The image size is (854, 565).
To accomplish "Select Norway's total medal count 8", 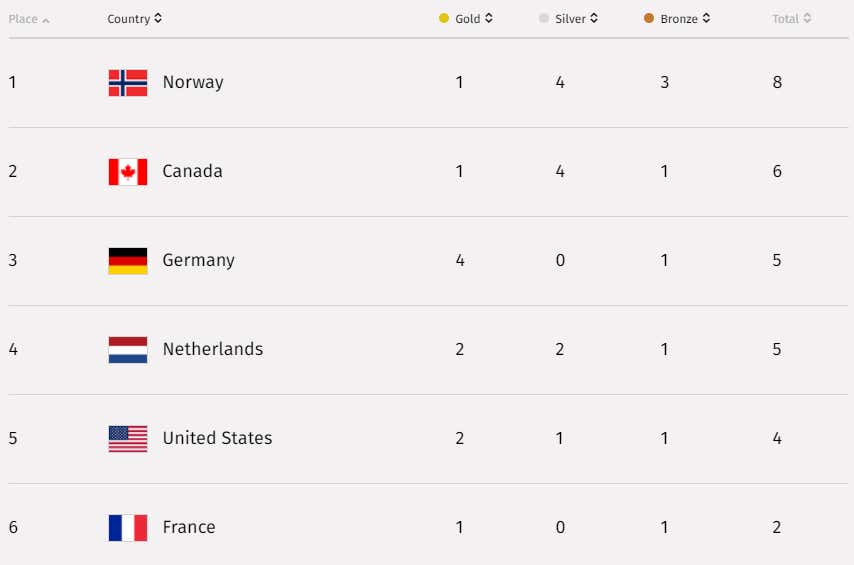I will [x=777, y=82].
